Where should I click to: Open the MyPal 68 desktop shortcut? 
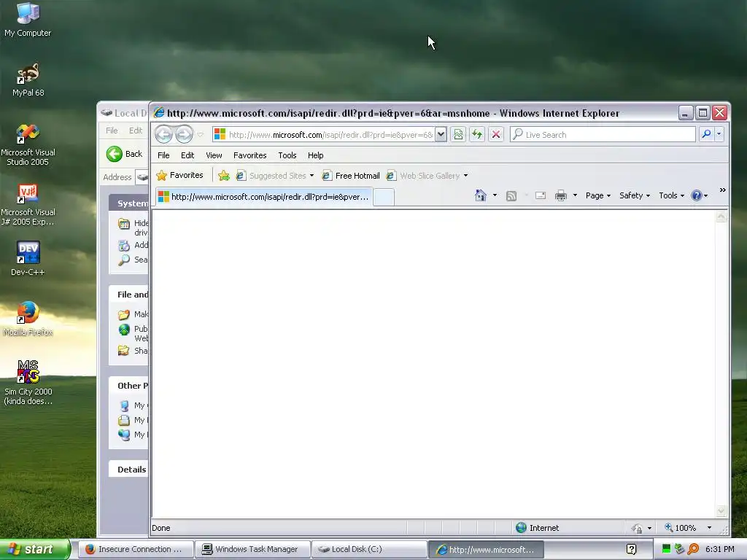(28, 80)
